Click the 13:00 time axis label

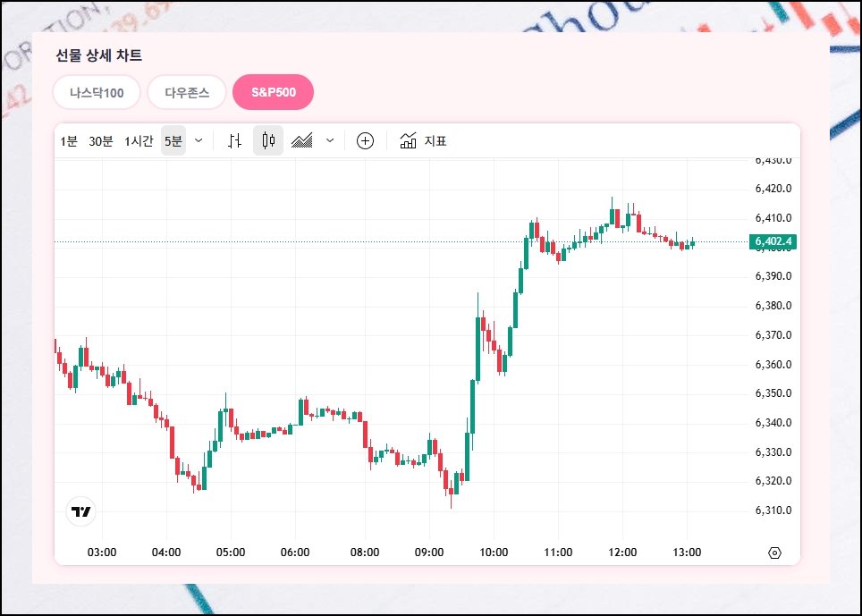(x=687, y=553)
